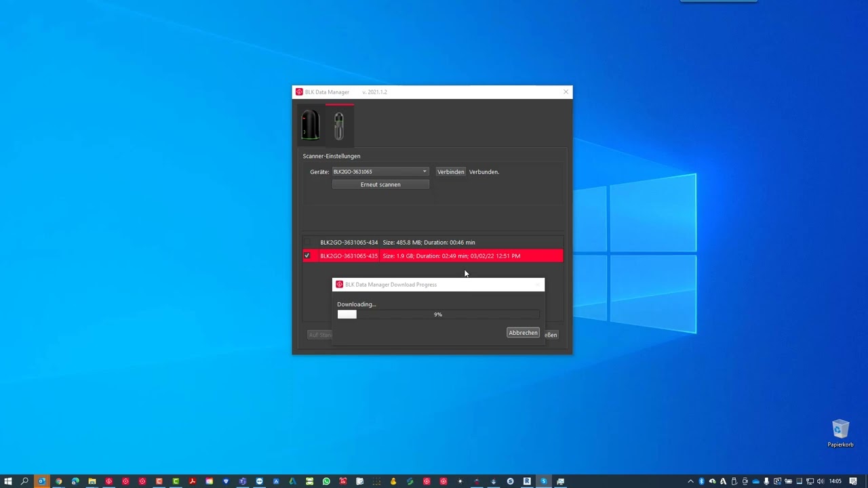Click the volume speaker tray icon
The image size is (868, 488).
pos(821,481)
